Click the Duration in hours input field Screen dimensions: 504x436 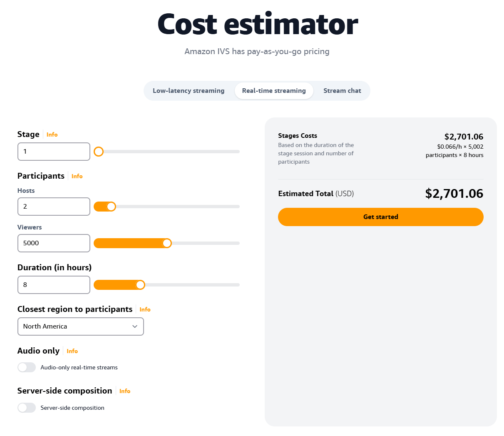[x=54, y=285]
